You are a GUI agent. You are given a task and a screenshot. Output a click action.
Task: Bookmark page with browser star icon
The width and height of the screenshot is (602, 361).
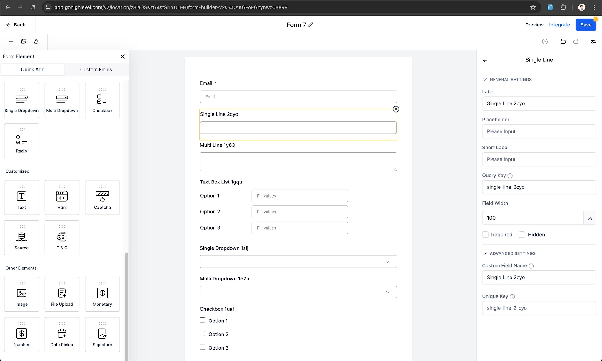pos(533,7)
